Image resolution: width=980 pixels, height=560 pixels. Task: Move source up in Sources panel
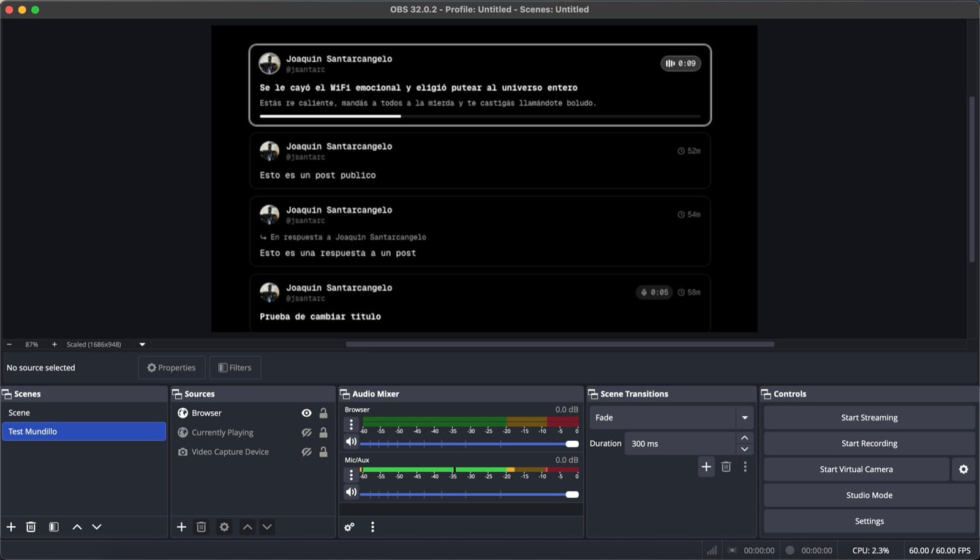coord(247,527)
